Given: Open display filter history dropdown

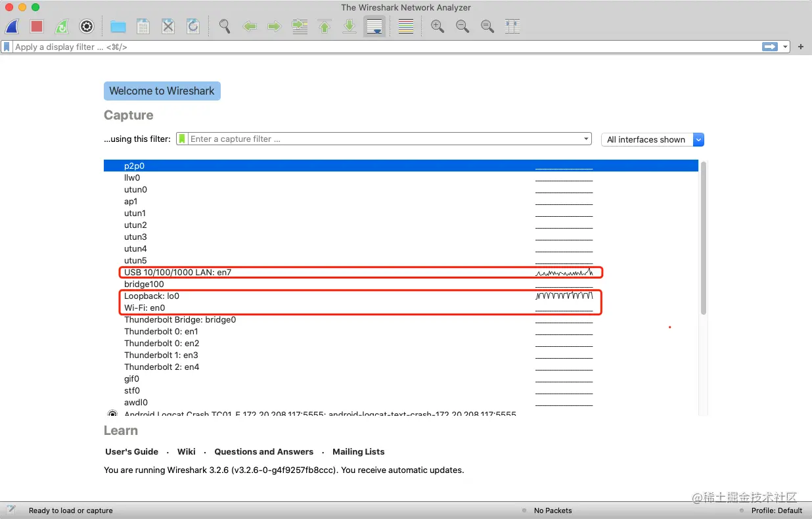Looking at the screenshot, I should pyautogui.click(x=786, y=47).
